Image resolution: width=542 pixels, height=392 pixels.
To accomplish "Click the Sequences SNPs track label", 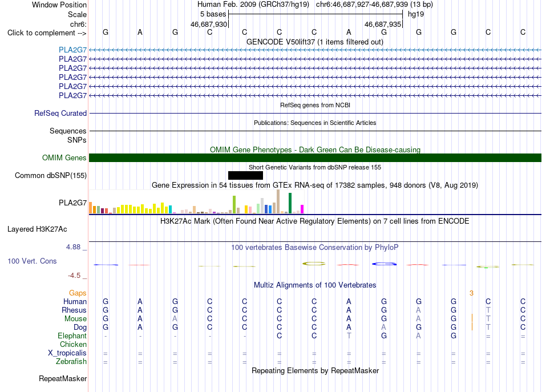I will tap(68, 135).
